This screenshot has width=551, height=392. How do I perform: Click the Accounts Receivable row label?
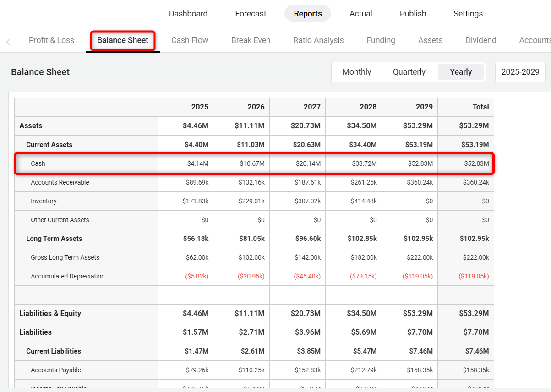click(60, 182)
